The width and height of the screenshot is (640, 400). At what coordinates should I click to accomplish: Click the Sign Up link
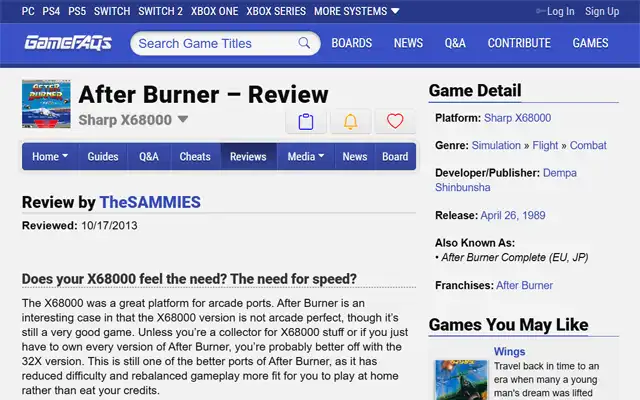tap(602, 11)
